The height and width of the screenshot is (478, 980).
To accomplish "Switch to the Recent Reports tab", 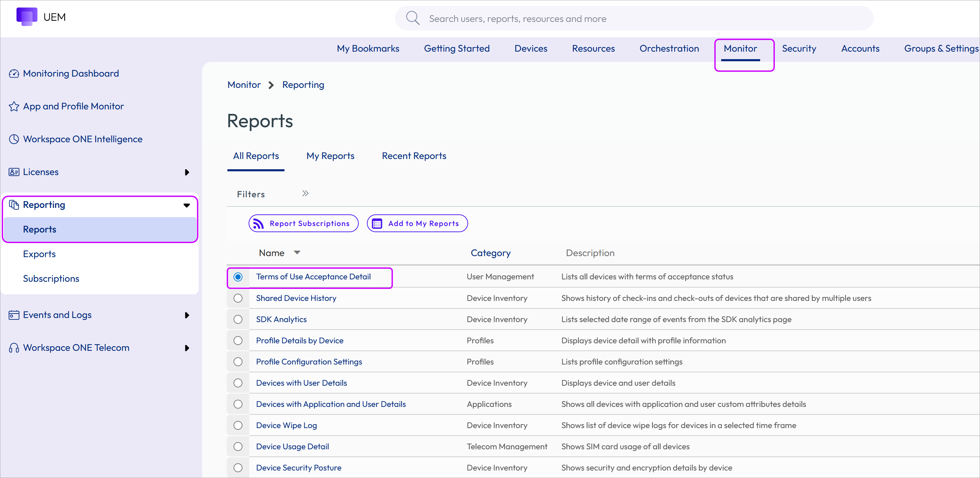I will (414, 156).
